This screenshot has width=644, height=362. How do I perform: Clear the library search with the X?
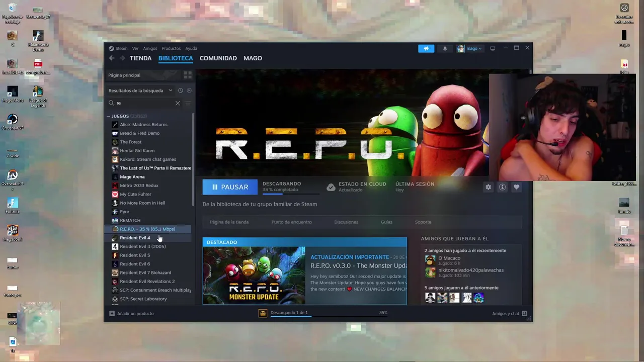tap(178, 103)
